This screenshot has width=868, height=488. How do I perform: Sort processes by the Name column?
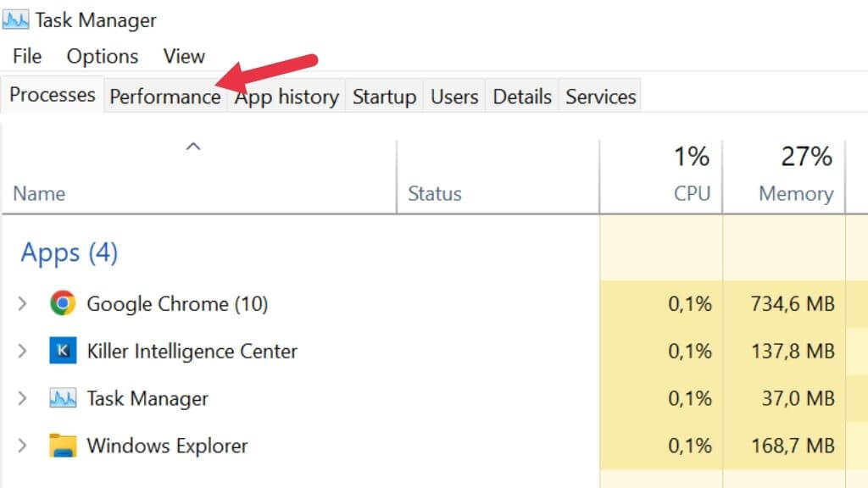(x=39, y=194)
